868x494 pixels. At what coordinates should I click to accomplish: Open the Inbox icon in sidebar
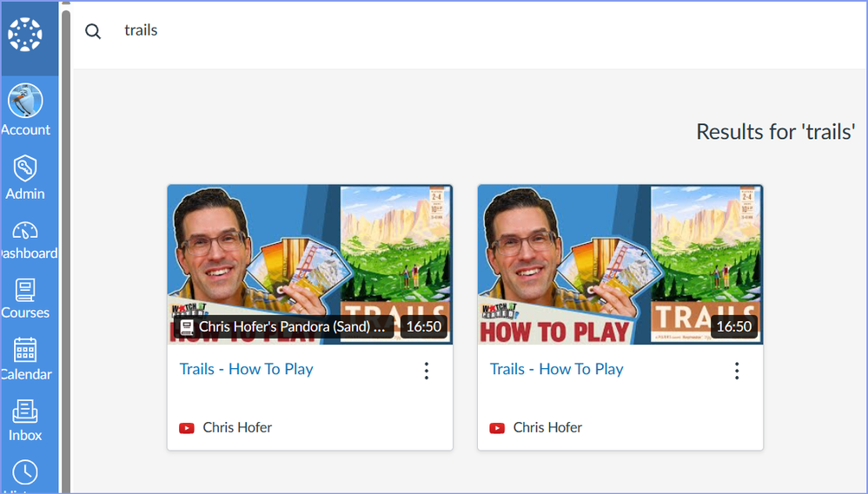coord(25,411)
